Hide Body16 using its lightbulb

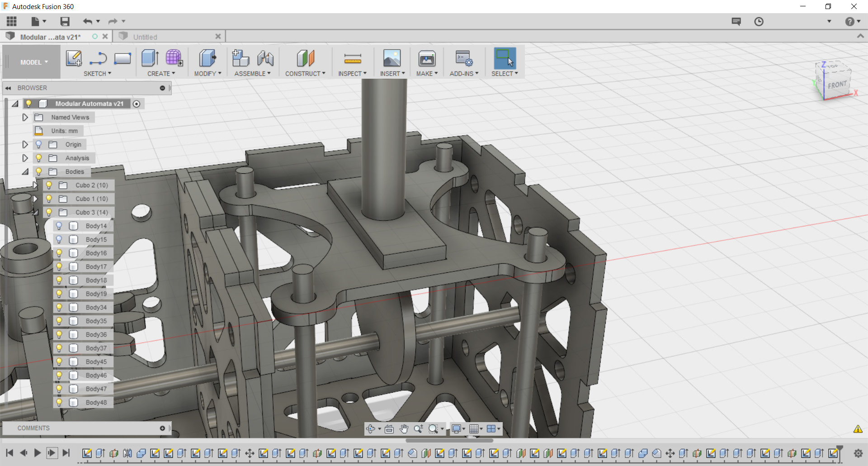tap(59, 253)
